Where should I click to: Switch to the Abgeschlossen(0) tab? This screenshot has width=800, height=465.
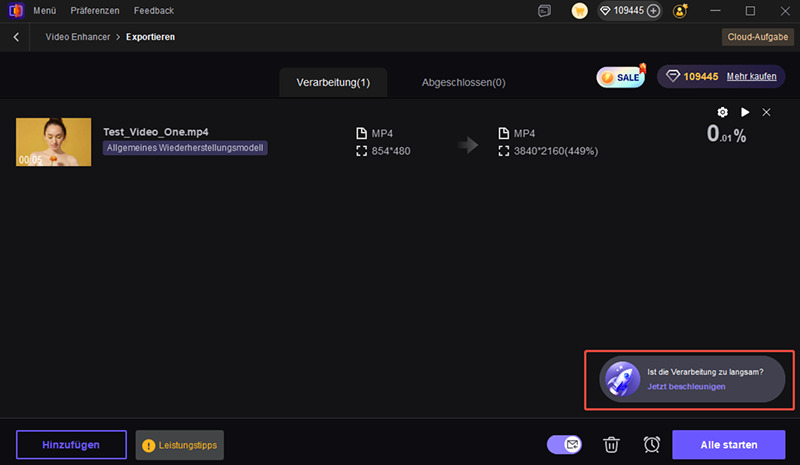coord(463,82)
